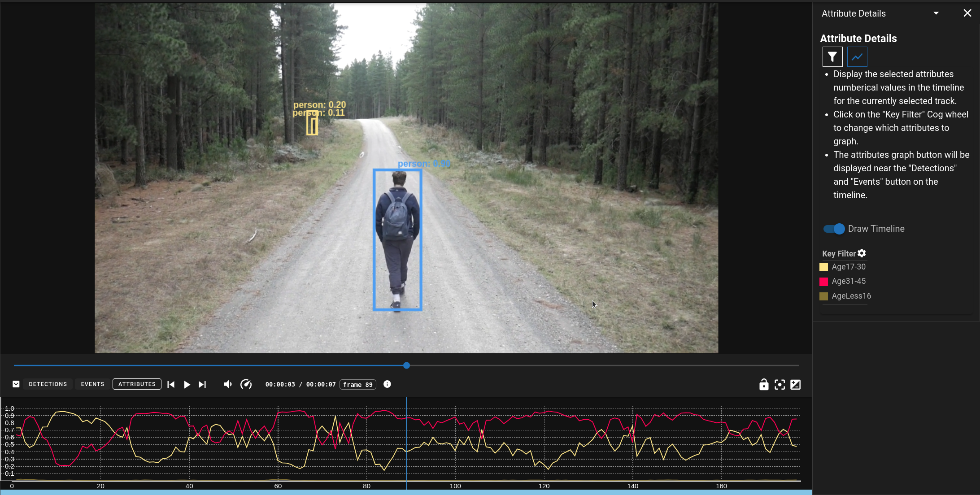Open the video info icon
Image resolution: width=980 pixels, height=495 pixels.
tap(387, 384)
